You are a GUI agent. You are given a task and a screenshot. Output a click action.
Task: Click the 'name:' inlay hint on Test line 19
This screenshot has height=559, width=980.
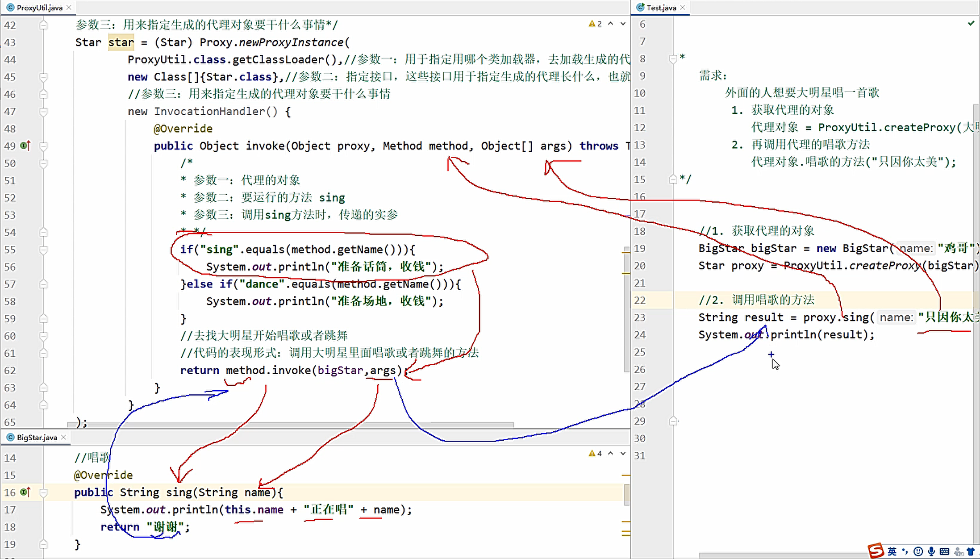click(x=916, y=249)
